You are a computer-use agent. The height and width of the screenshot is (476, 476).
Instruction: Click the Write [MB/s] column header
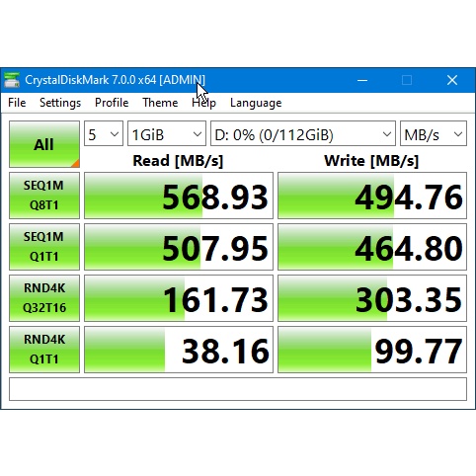click(x=371, y=161)
